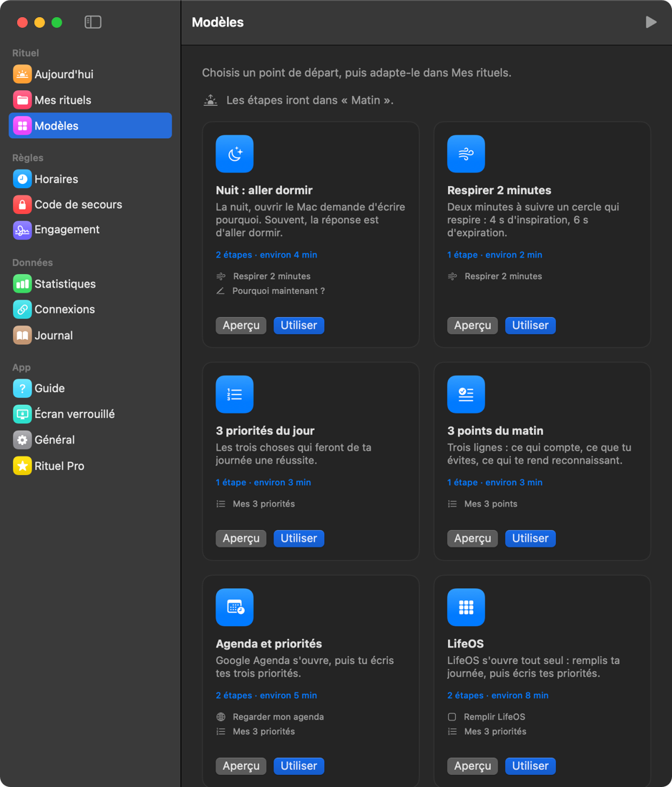Click the square icon beside Remplir LifeOS

452,717
